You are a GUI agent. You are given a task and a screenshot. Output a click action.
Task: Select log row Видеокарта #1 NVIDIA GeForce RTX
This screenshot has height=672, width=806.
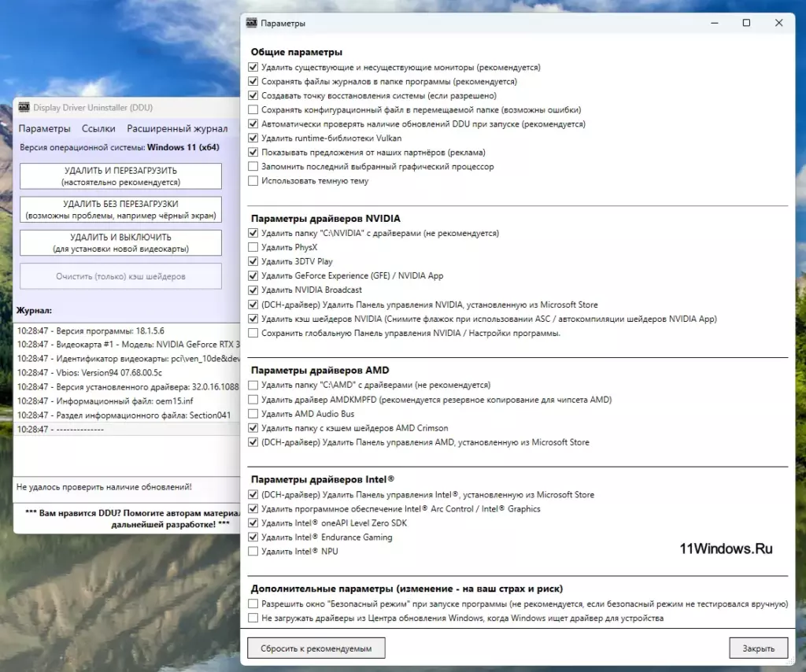point(128,344)
